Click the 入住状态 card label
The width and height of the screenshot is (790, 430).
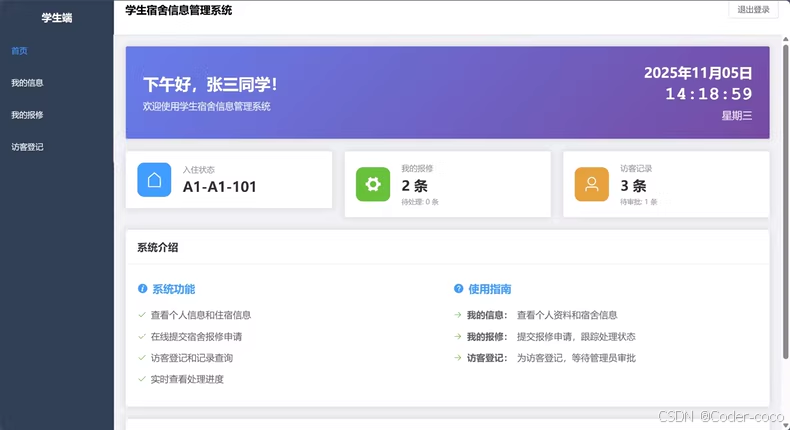(x=199, y=170)
